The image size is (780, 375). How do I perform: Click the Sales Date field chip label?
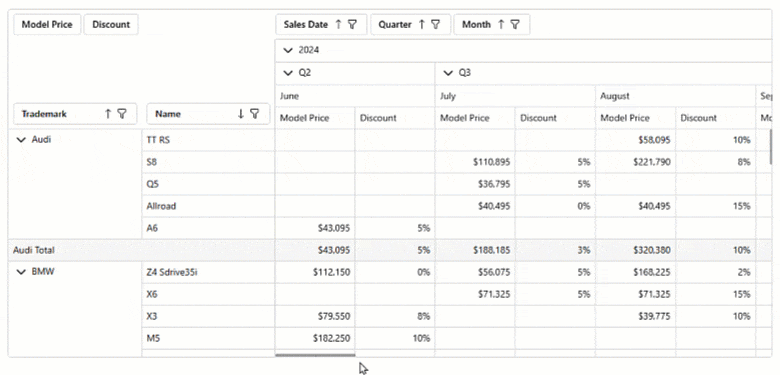click(306, 24)
